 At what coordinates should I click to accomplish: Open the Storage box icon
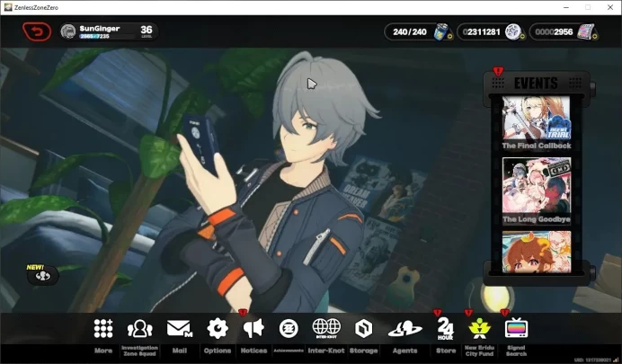pyautogui.click(x=363, y=329)
